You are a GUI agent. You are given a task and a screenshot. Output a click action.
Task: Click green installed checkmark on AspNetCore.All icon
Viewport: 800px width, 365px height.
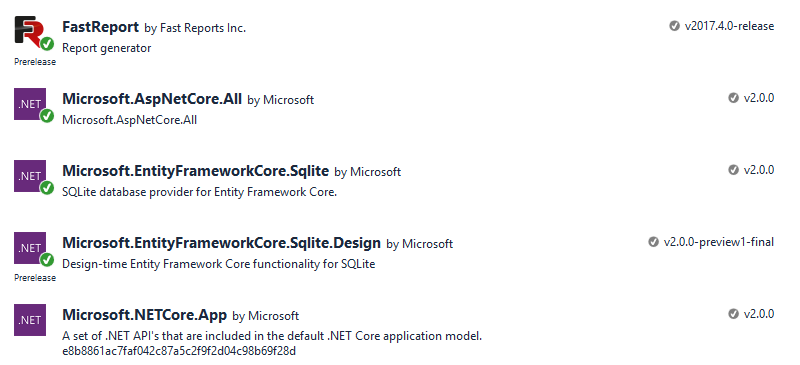tap(47, 116)
